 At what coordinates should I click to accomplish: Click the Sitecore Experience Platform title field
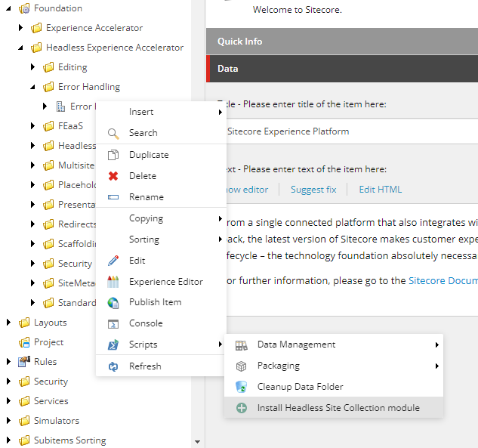pyautogui.click(x=352, y=131)
